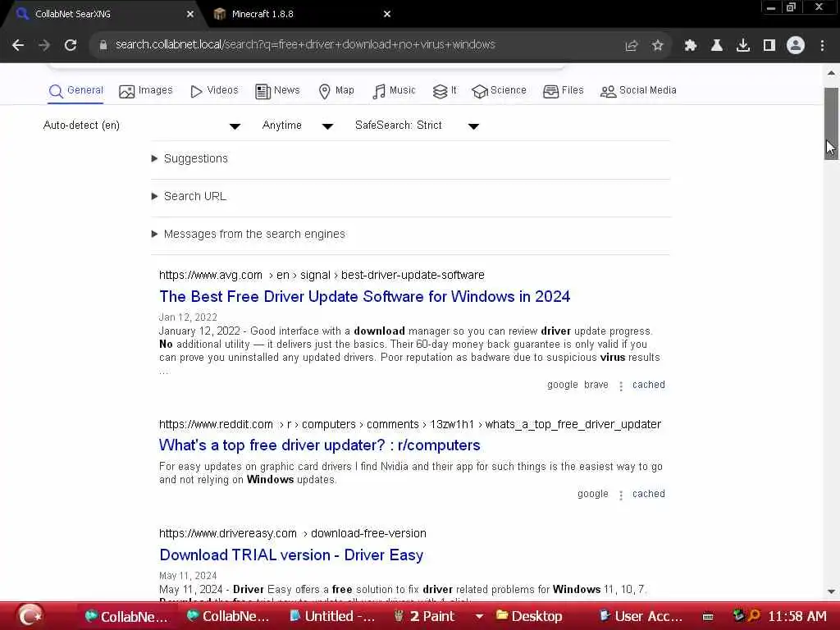Image resolution: width=840 pixels, height=630 pixels.
Task: Open the three-dot Chrome menu
Action: tap(822, 46)
